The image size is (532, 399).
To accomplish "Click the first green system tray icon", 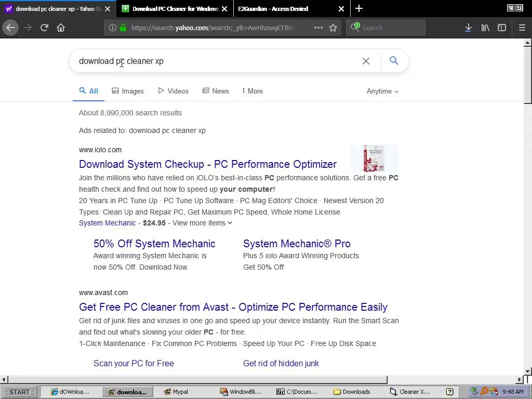I will click(x=475, y=392).
